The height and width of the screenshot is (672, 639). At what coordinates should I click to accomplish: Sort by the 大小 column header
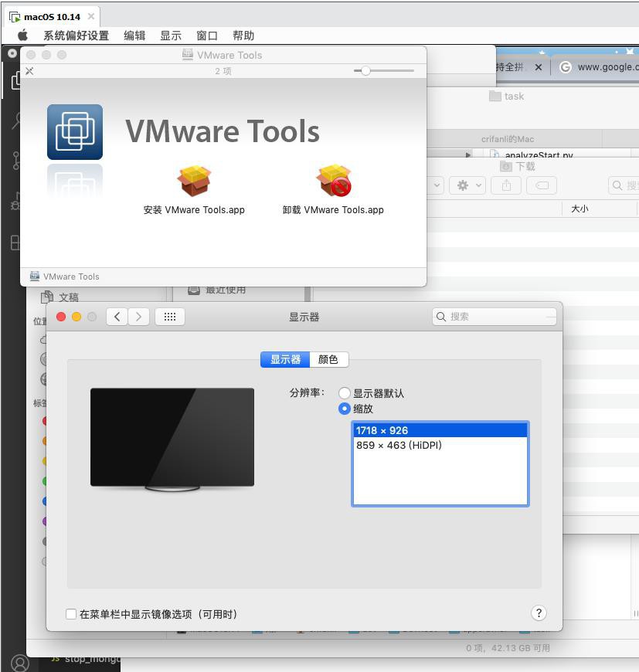tap(580, 209)
